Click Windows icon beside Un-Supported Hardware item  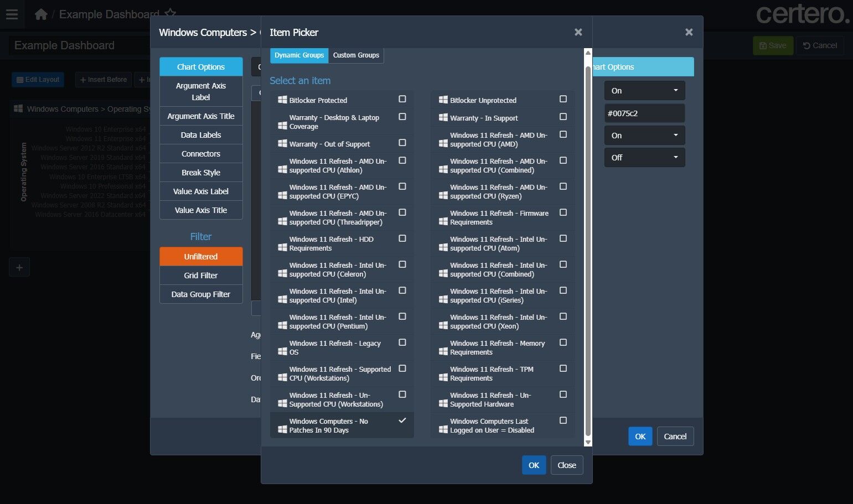[x=443, y=403]
